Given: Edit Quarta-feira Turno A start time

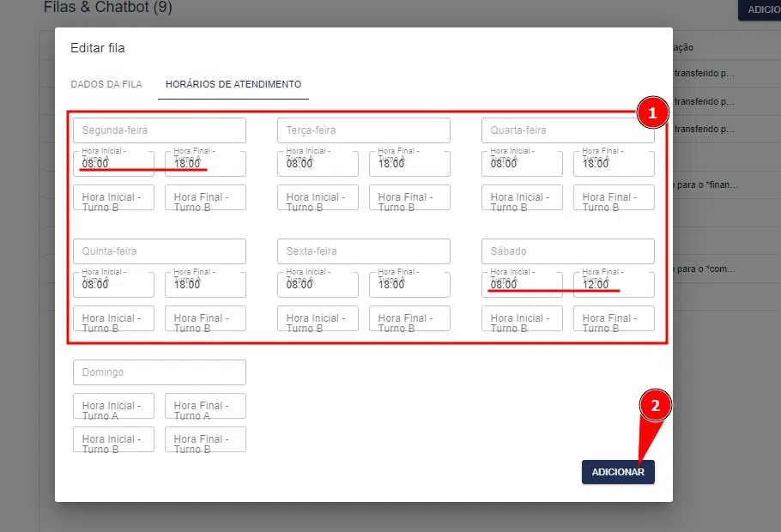Looking at the screenshot, I should point(522,163).
